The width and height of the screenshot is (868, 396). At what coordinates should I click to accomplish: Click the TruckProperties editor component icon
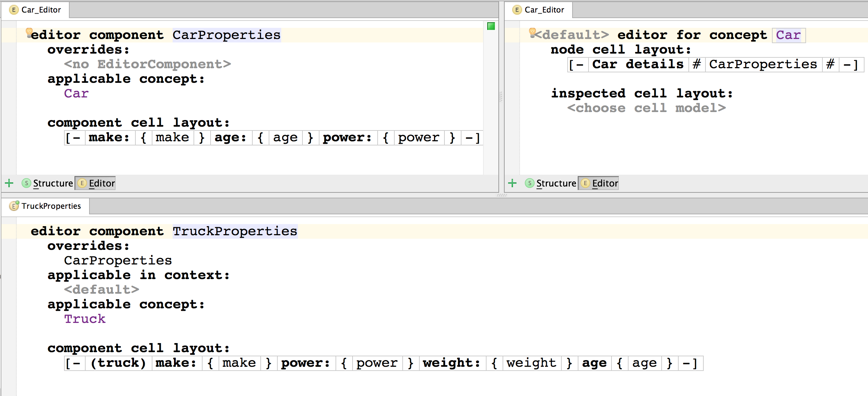(12, 205)
